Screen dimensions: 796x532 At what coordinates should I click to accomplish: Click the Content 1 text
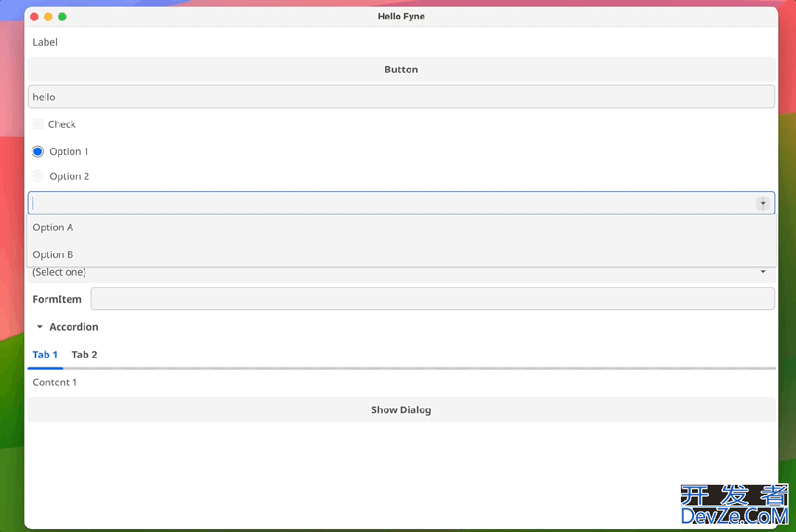(x=55, y=382)
